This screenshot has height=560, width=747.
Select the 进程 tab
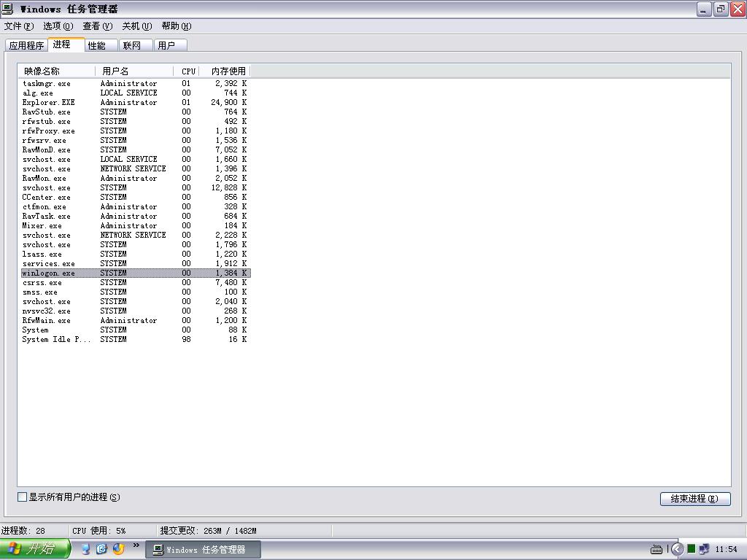click(x=66, y=44)
